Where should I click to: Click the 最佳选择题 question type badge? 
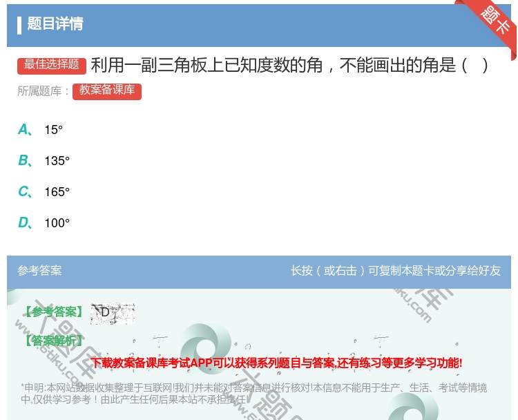[x=52, y=66]
